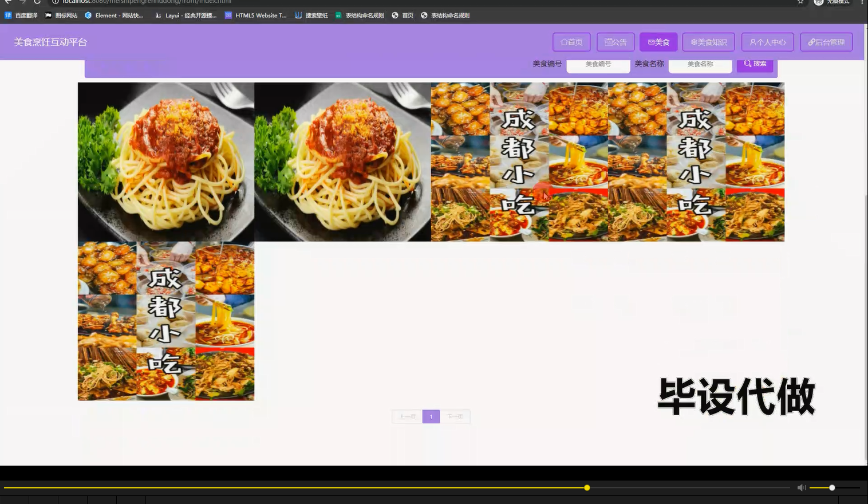Image resolution: width=868 pixels, height=504 pixels.
Task: Click the 个人中心 person icon
Action: tap(752, 42)
